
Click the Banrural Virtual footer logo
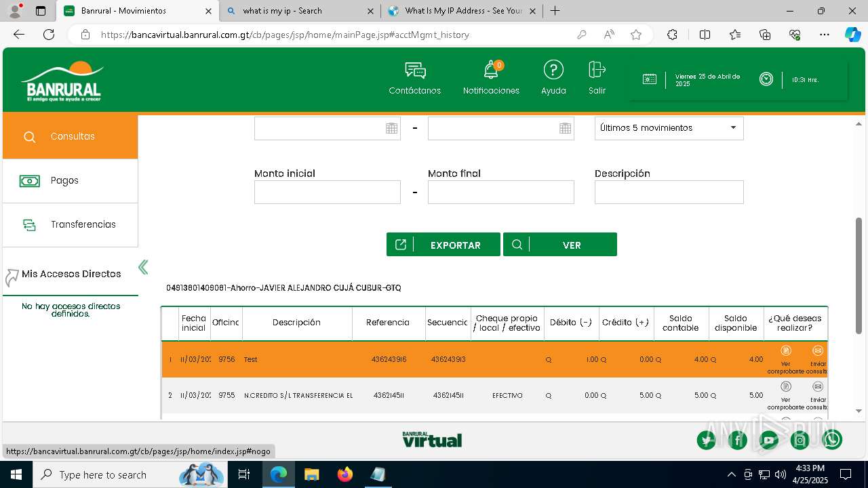[432, 439]
